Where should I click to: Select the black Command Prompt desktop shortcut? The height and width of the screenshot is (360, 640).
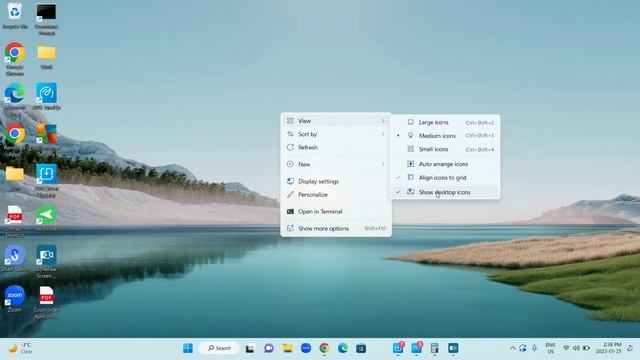[46, 18]
